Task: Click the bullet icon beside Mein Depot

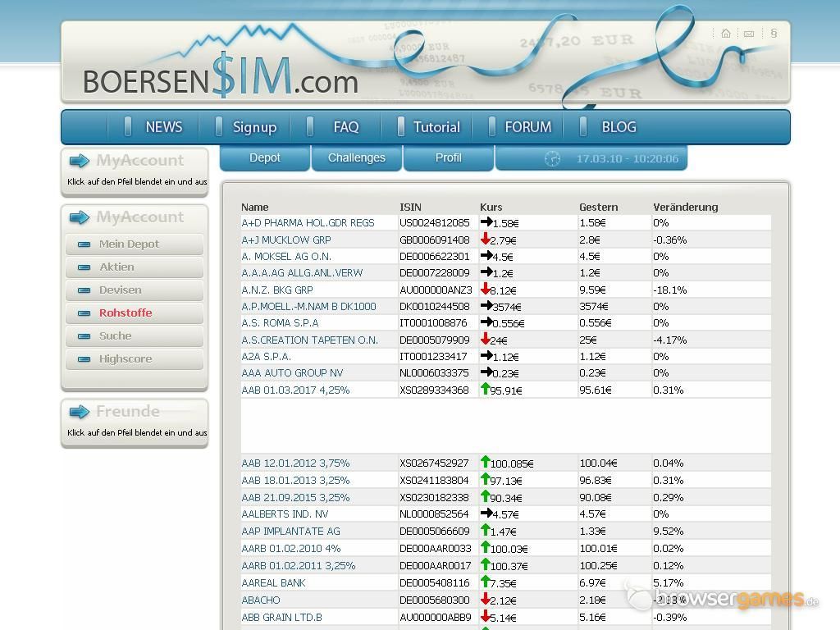Action: click(x=84, y=244)
